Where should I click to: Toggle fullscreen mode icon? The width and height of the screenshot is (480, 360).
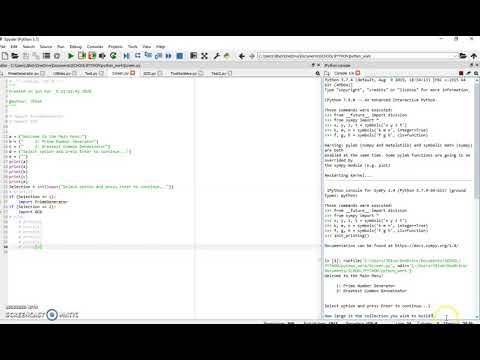coord(204,56)
